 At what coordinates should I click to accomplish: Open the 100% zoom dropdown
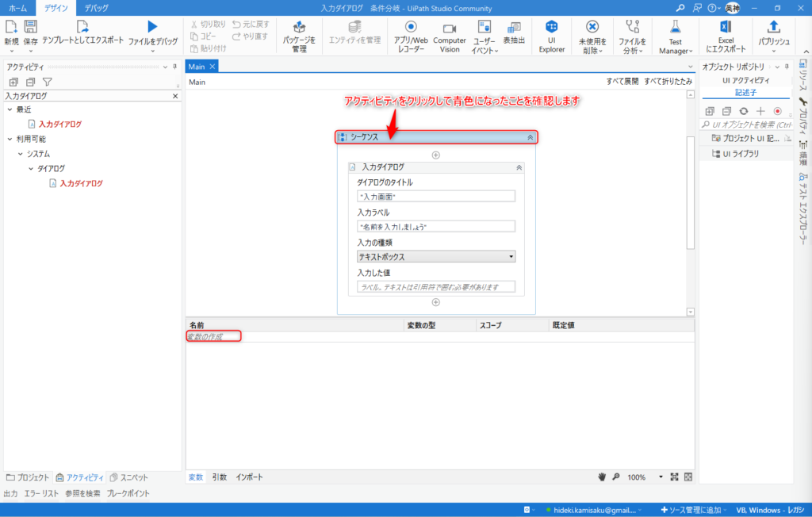[661, 477]
